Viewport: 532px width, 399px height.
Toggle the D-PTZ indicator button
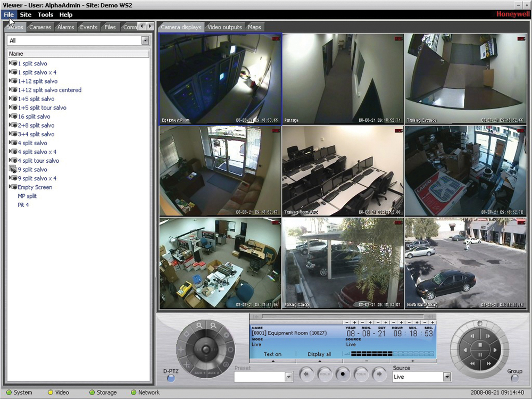click(171, 378)
